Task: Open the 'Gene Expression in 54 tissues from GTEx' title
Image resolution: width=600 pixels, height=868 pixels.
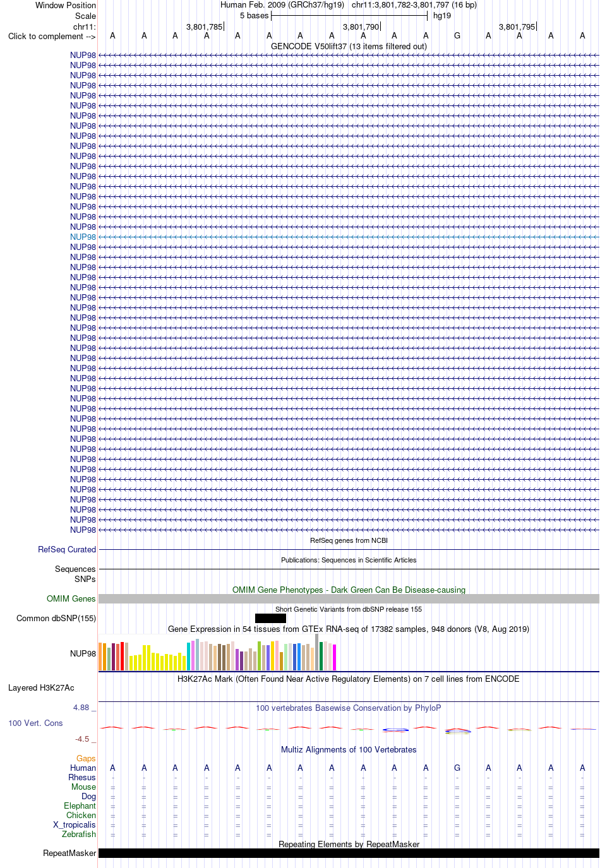Action: click(349, 629)
